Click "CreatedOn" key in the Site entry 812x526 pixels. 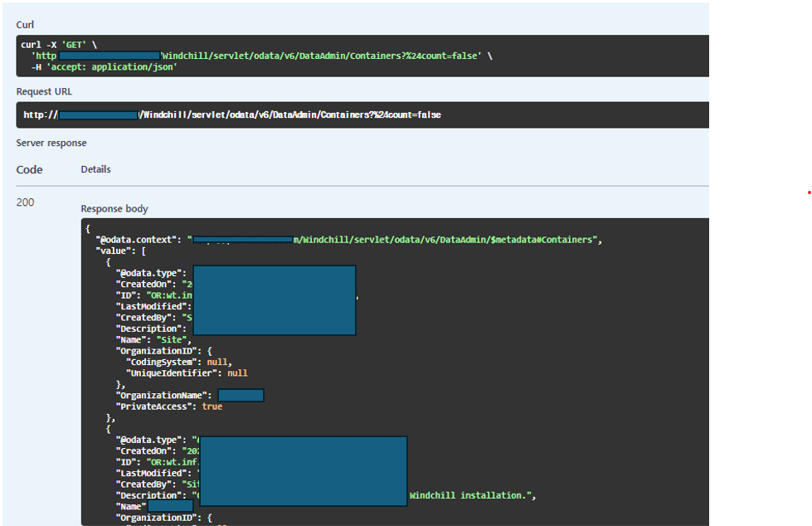coord(146,284)
